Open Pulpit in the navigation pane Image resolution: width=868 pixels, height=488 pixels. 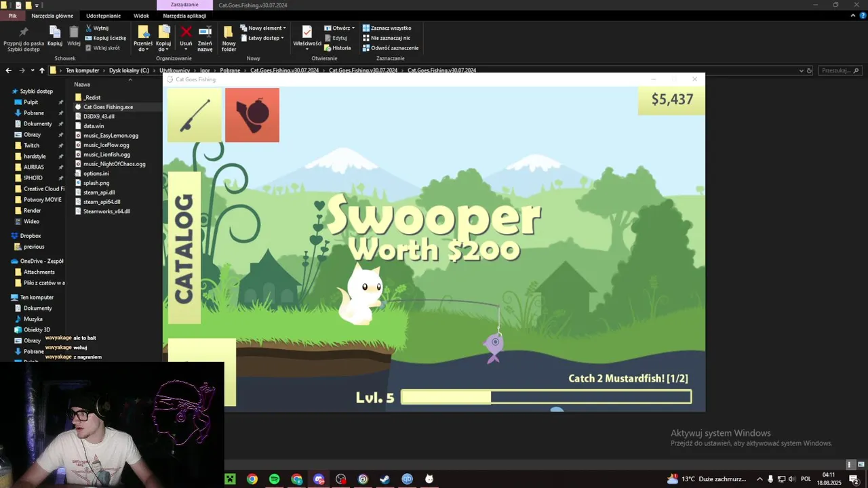coord(31,102)
